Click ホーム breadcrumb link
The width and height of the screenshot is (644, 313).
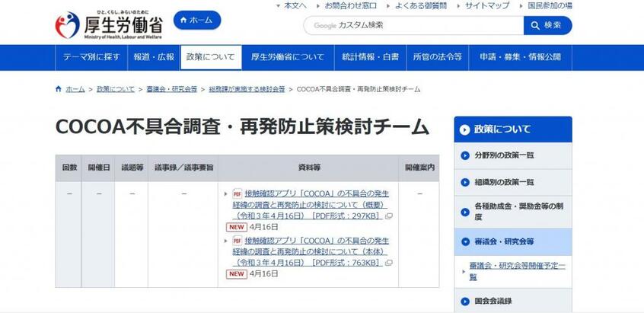click(x=75, y=89)
